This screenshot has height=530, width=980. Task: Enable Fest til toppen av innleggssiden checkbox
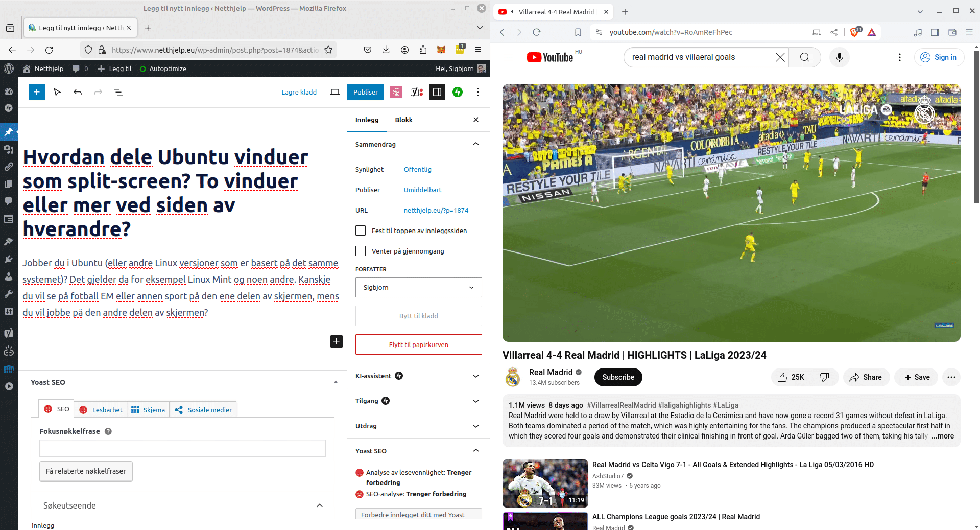point(361,231)
